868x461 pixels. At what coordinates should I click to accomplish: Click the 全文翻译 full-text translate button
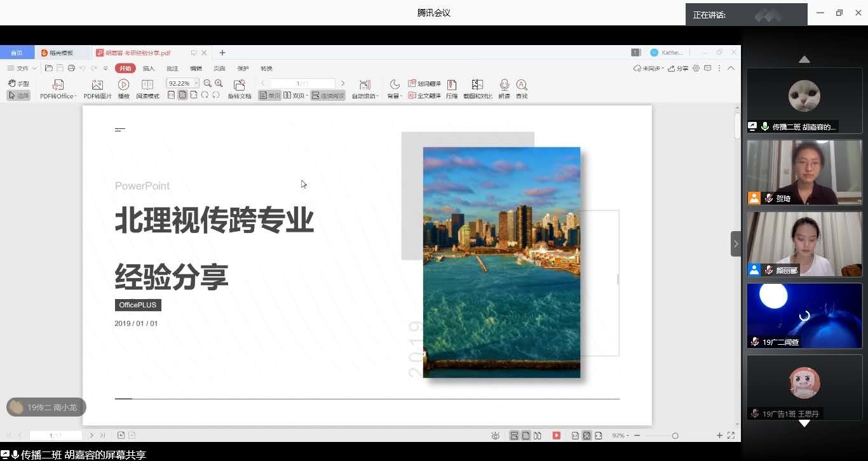[x=424, y=96]
